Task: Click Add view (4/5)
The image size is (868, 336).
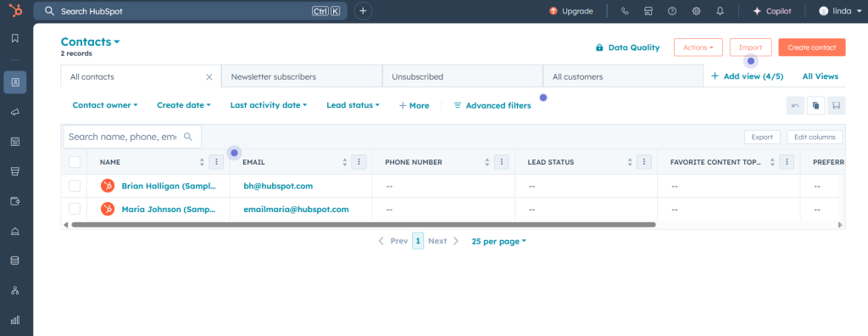Action: point(748,76)
